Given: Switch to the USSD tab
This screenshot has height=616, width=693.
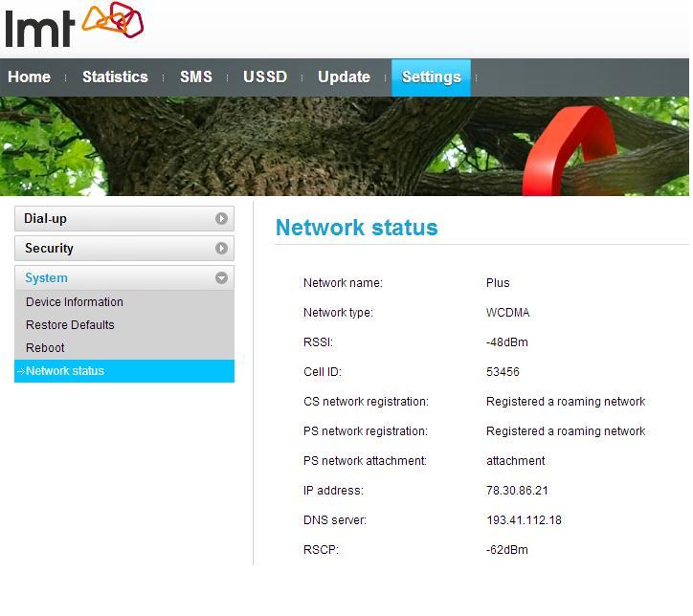Looking at the screenshot, I should coord(265,77).
